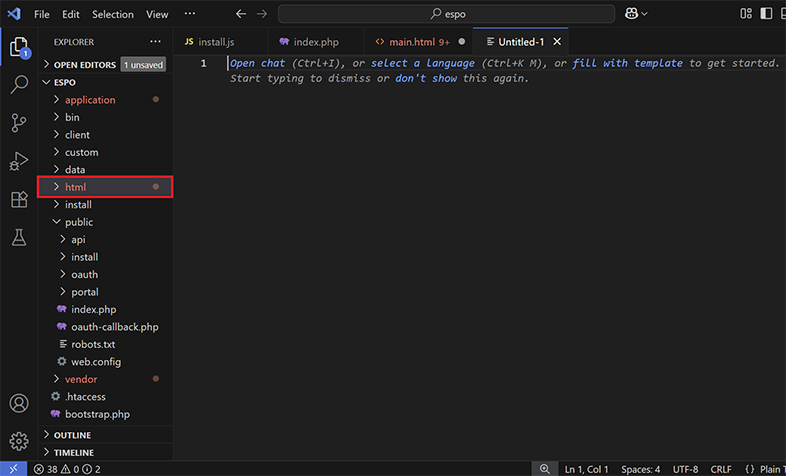Open the Manage gear icon
Viewport: 786px width, 476px height.
(18, 441)
